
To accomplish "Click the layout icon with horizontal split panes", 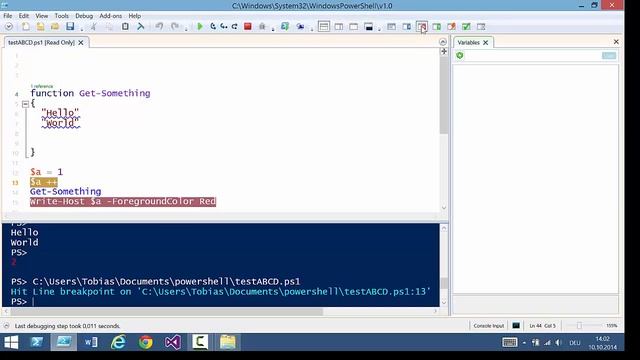I will (x=324, y=27).
